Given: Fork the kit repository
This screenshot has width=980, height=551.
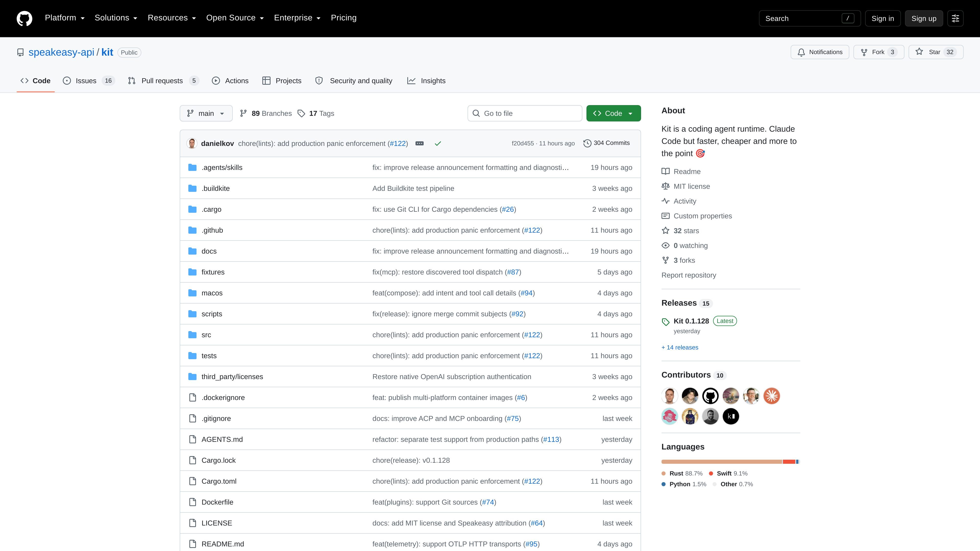Looking at the screenshot, I should click(x=879, y=52).
